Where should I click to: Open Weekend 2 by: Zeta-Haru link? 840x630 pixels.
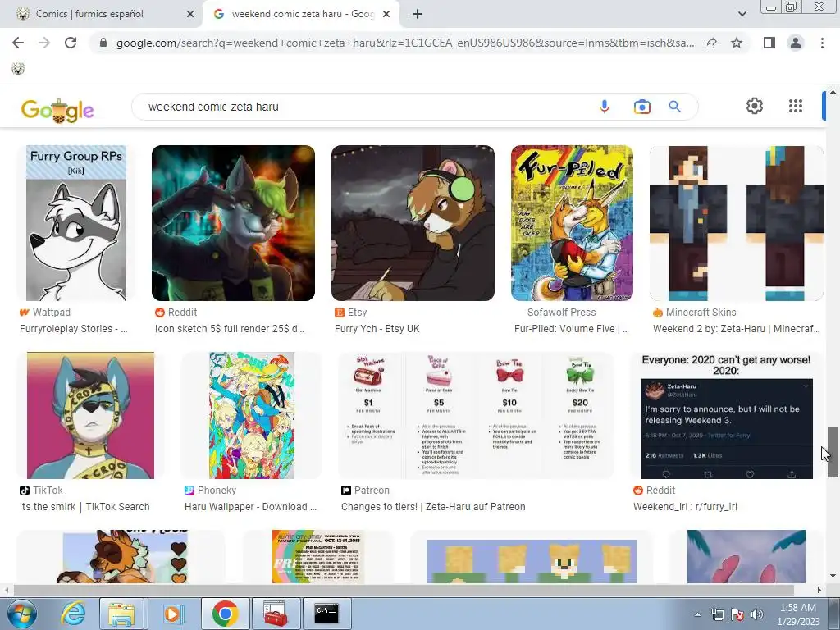click(x=736, y=329)
